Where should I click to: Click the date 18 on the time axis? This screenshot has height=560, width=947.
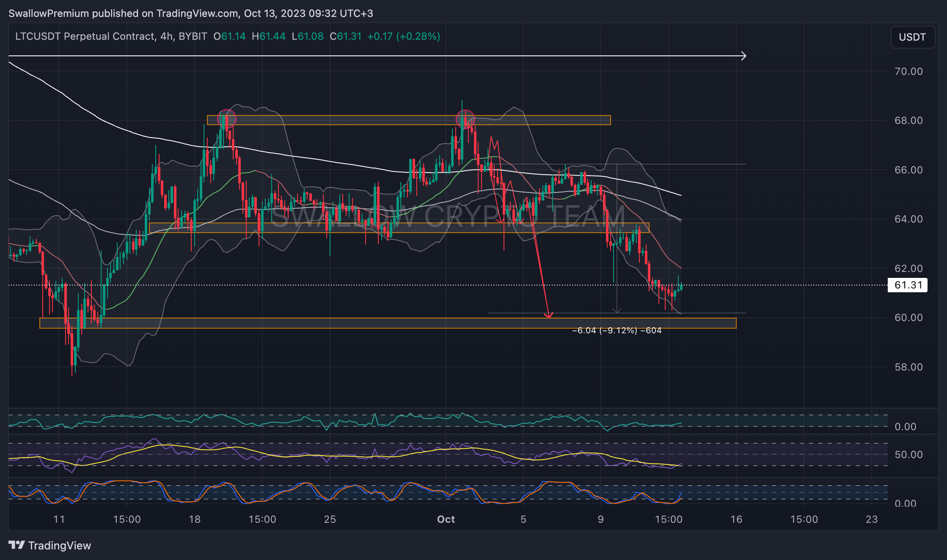coord(195,519)
